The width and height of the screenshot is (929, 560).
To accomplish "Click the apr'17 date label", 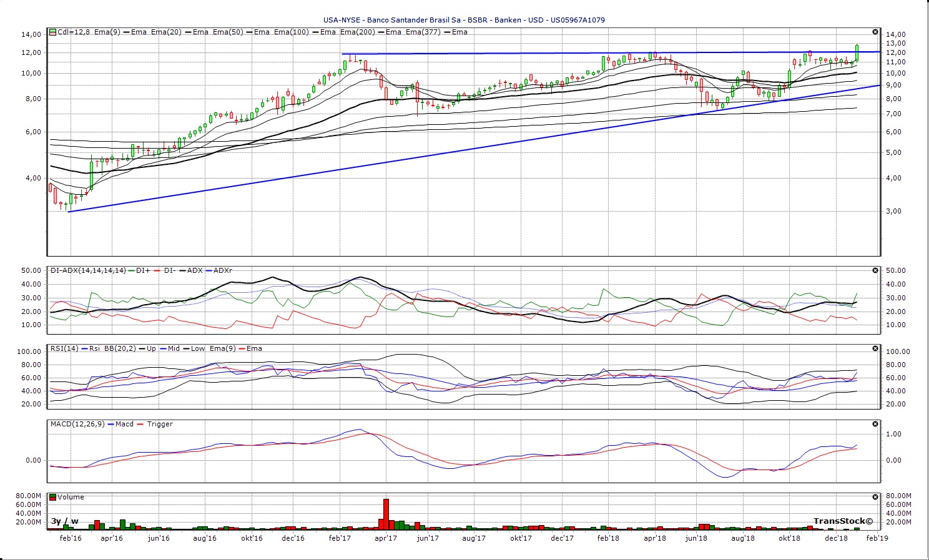I will click(386, 538).
